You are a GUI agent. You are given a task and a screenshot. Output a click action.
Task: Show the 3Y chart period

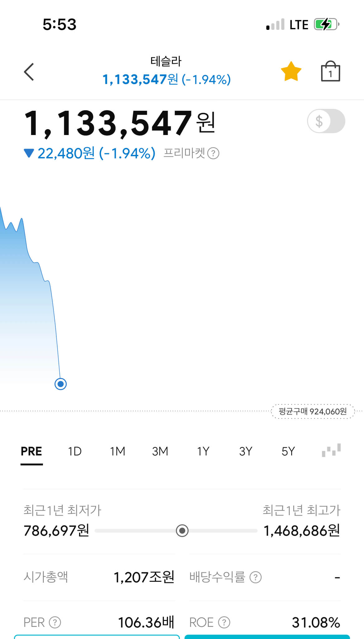245,451
